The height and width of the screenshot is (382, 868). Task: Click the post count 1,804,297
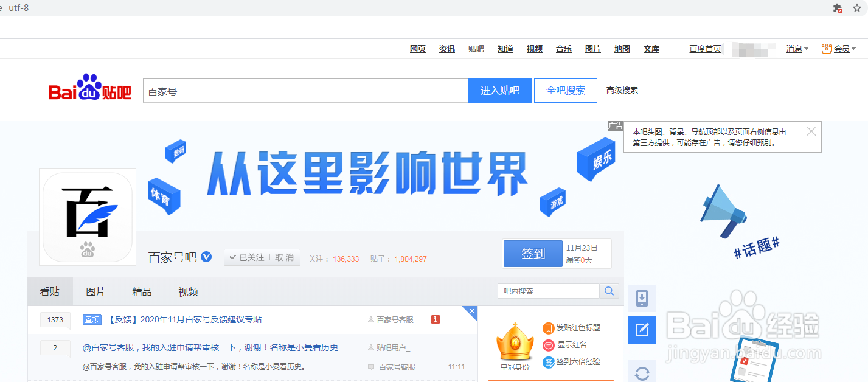coord(411,259)
